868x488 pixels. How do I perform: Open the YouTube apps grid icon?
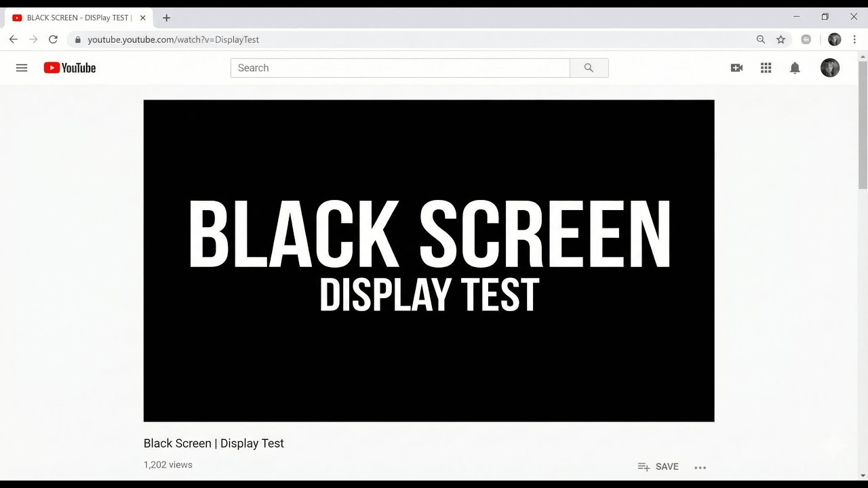766,68
